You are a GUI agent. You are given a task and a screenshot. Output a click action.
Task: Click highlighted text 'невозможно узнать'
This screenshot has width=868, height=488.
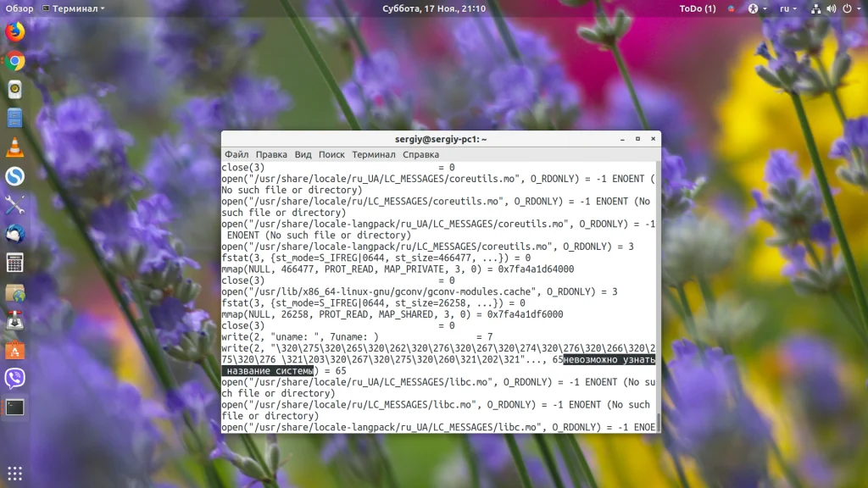[609, 359]
